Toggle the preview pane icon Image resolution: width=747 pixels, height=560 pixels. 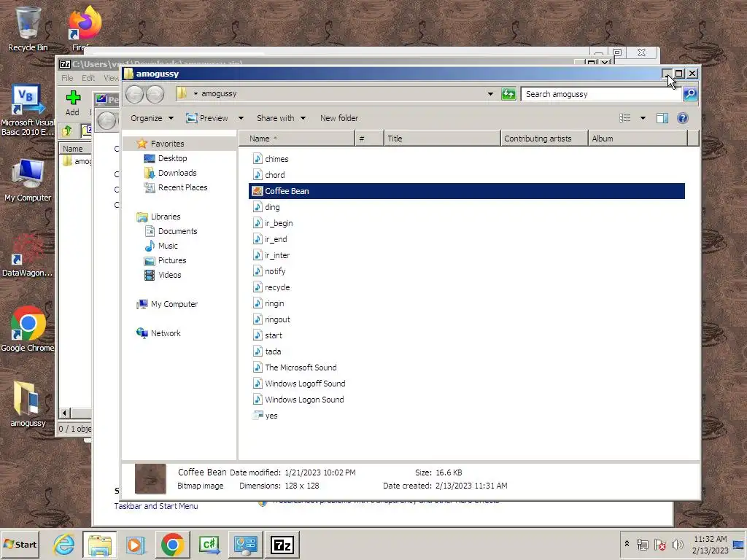(662, 118)
